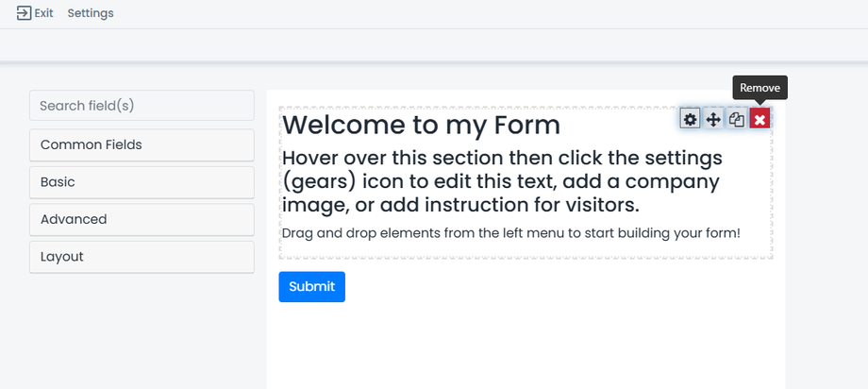Click the Exit arrow icon
Screen dimensions: 868x389
24,13
